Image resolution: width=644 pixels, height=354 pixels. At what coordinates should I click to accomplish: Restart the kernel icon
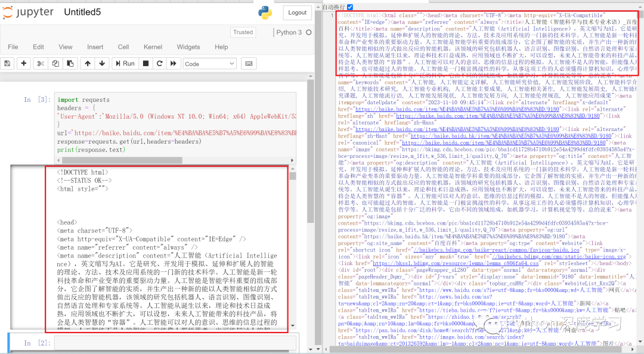tap(159, 64)
